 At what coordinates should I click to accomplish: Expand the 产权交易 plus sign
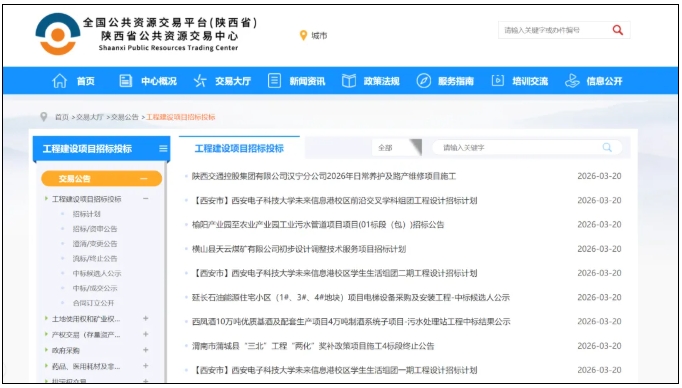[146, 334]
